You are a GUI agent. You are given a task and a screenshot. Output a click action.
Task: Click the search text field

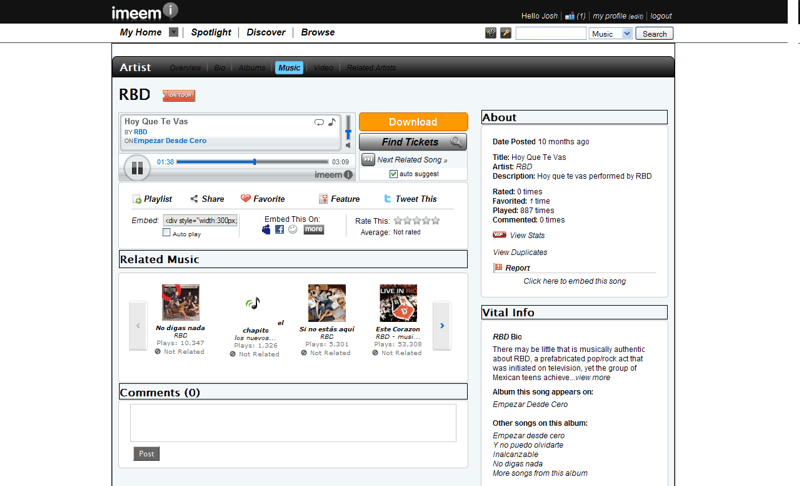click(x=551, y=34)
